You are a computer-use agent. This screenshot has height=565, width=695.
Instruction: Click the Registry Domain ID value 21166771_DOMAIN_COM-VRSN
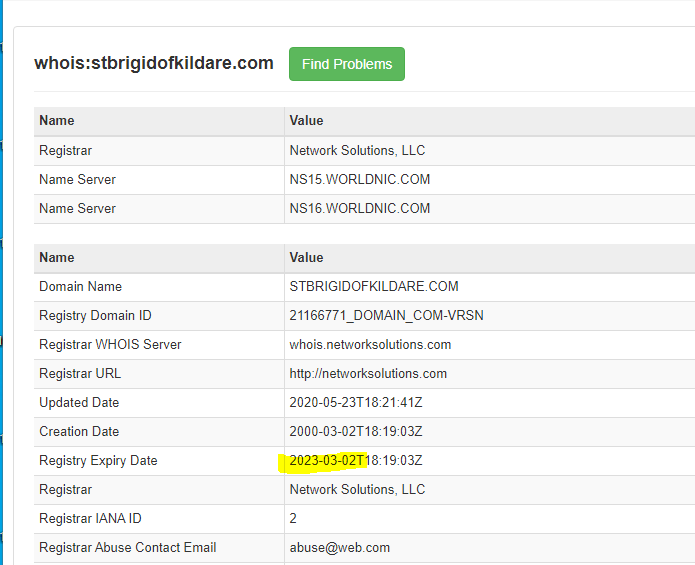pyautogui.click(x=386, y=316)
